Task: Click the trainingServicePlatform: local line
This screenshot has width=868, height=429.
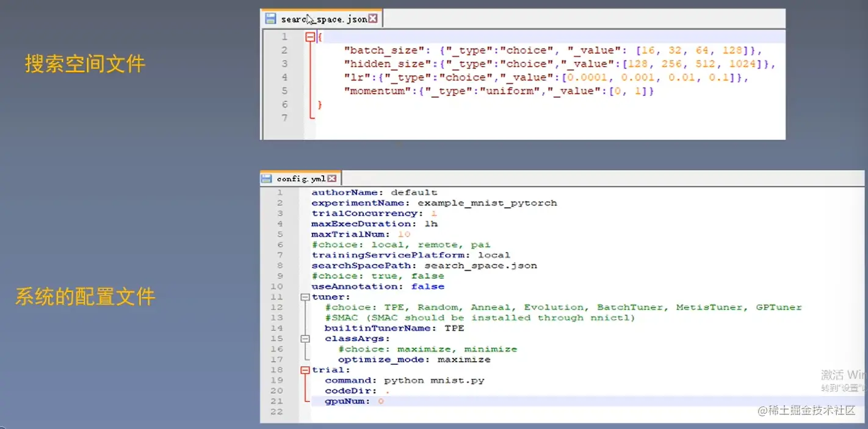Action: [x=411, y=255]
